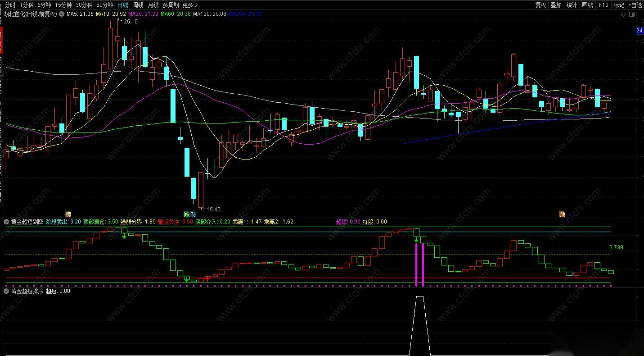Click the 财 marker under the chart
Screen dimensions: 644x356
tap(193, 214)
